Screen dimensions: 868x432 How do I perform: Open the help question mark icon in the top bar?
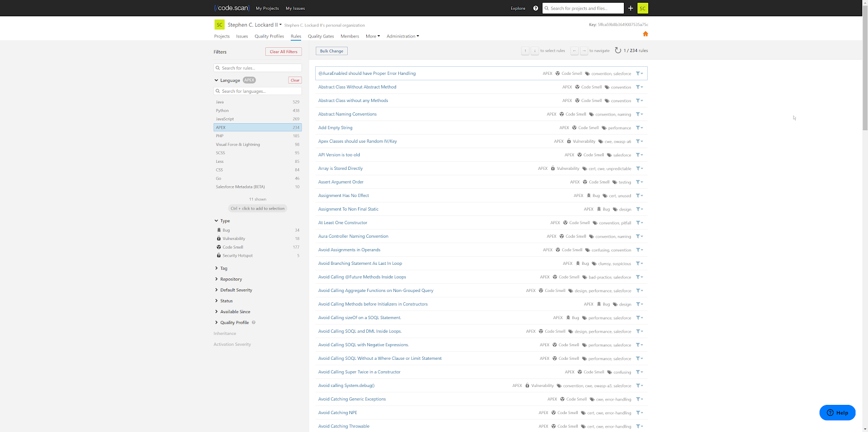[535, 8]
